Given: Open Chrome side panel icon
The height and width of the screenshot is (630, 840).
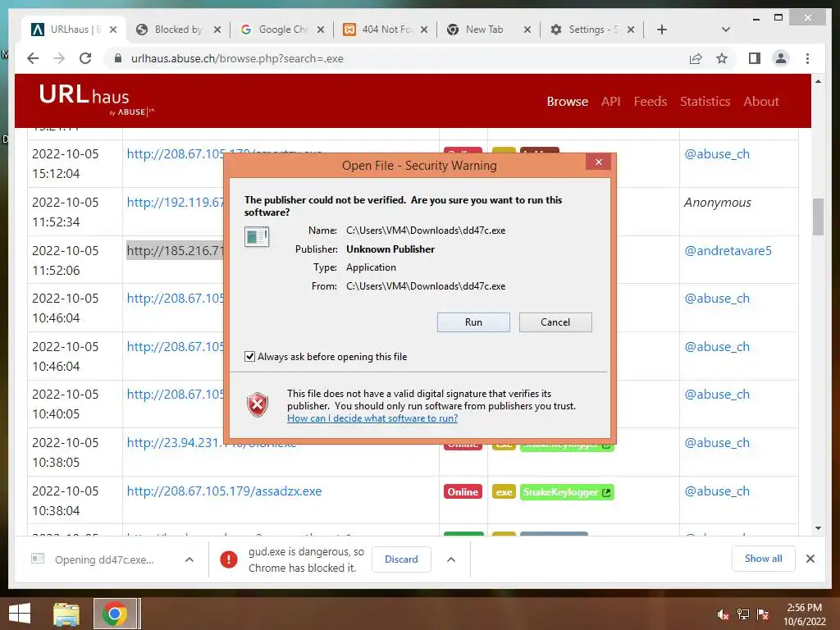Looking at the screenshot, I should [x=755, y=58].
